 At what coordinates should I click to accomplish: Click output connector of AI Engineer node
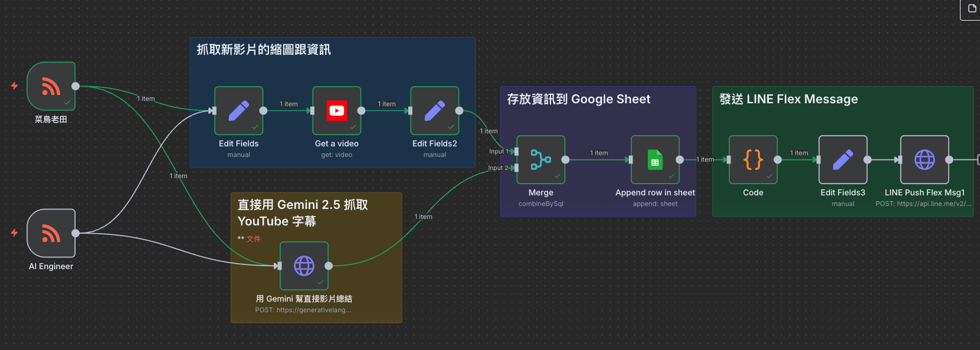pyautogui.click(x=76, y=233)
